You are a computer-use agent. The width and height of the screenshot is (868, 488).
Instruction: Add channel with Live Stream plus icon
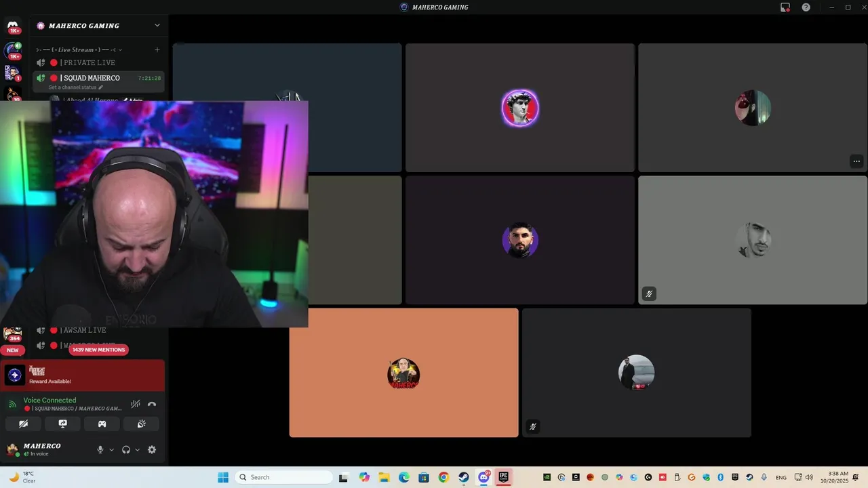pyautogui.click(x=157, y=49)
